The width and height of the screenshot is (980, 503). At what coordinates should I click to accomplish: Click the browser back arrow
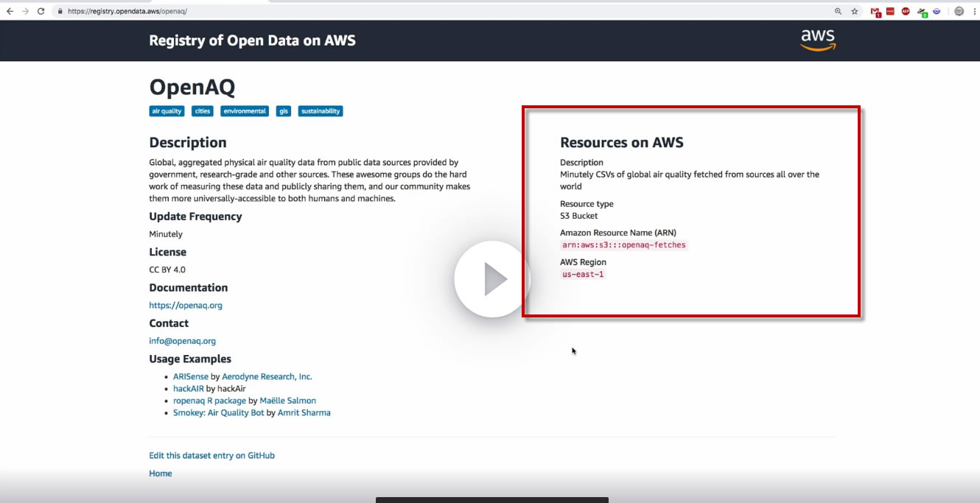(10, 11)
